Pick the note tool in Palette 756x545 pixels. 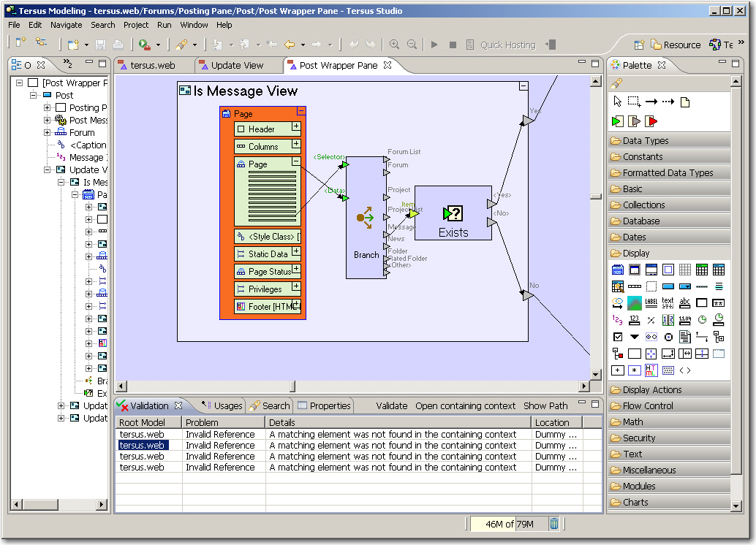tap(685, 102)
